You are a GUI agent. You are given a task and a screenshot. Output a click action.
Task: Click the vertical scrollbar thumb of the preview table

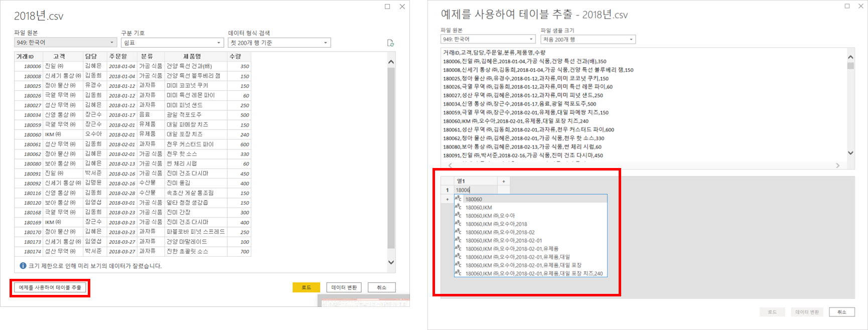pos(391,158)
